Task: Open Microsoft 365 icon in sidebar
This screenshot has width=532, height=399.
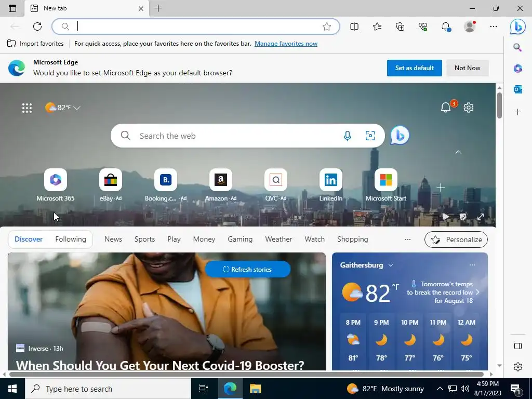Action: pyautogui.click(x=517, y=68)
